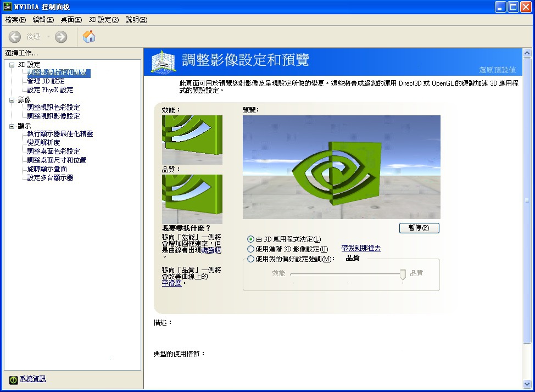Open 設定 PhysX 設定 page
The image size is (535, 392).
coord(50,90)
